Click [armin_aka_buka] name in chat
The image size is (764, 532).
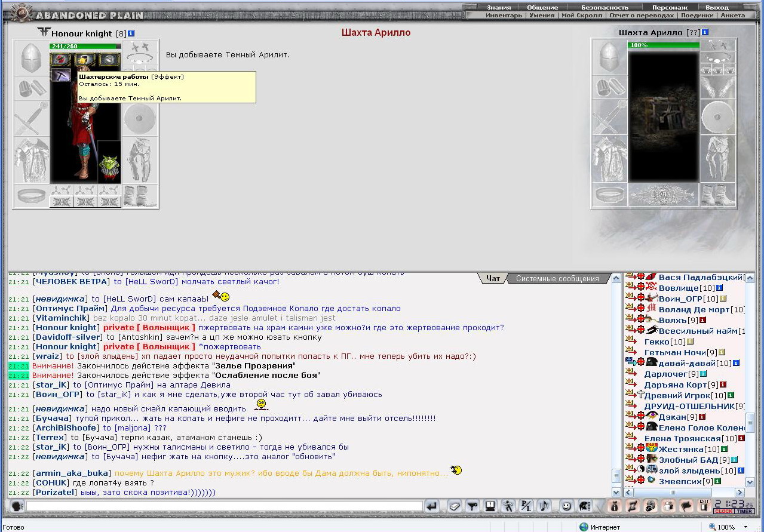(72, 473)
